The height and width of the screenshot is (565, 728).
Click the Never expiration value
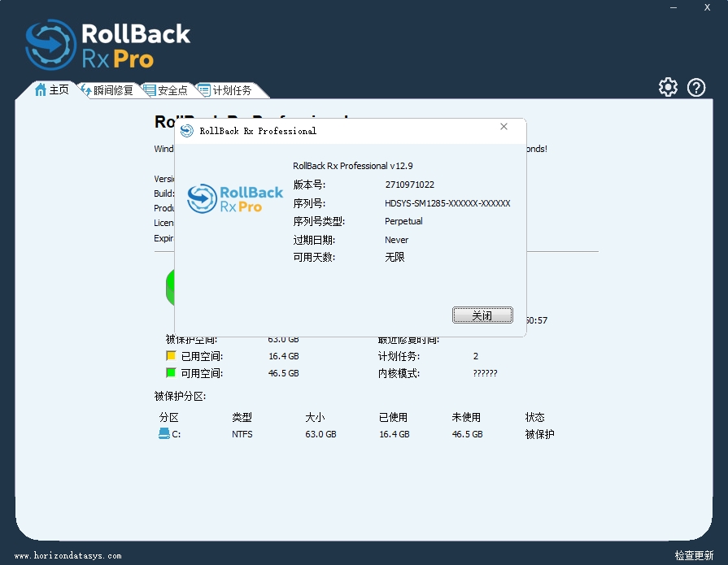pyautogui.click(x=396, y=240)
